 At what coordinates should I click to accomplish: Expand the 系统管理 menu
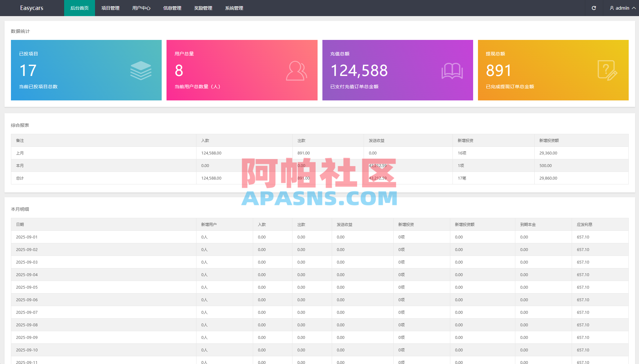coord(234,8)
